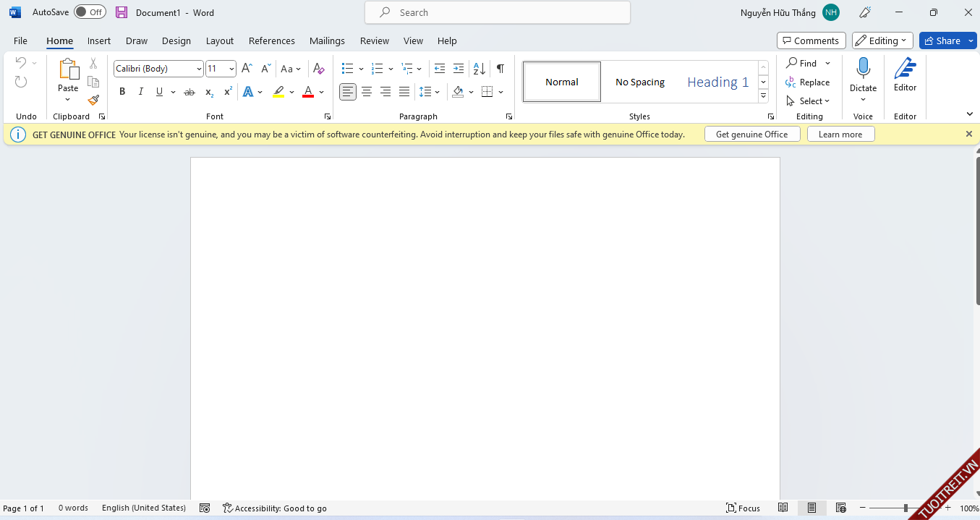
Task: Click the Show/Hide paragraph marks icon
Action: (x=500, y=69)
